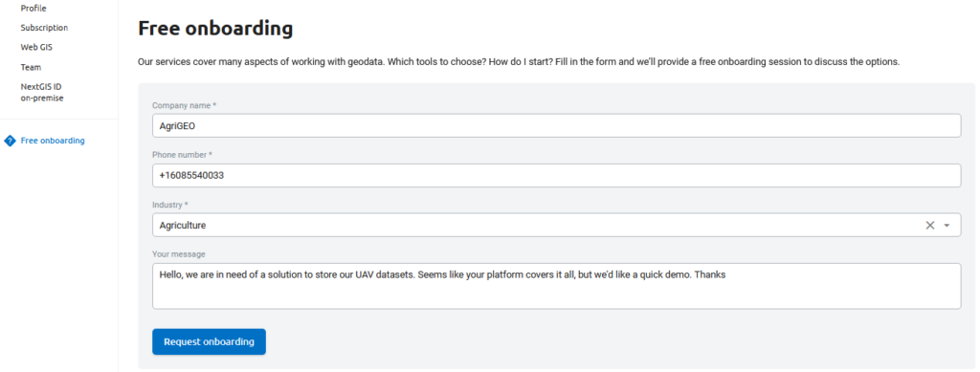Viewport: 980px width, 372px height.
Task: Submit with the Request onboarding button
Action: tap(209, 342)
